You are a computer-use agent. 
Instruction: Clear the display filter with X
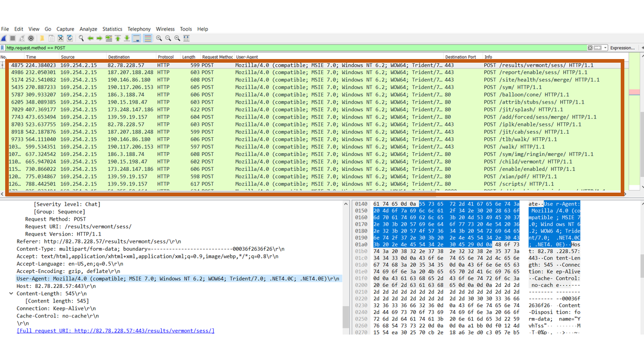(x=590, y=48)
